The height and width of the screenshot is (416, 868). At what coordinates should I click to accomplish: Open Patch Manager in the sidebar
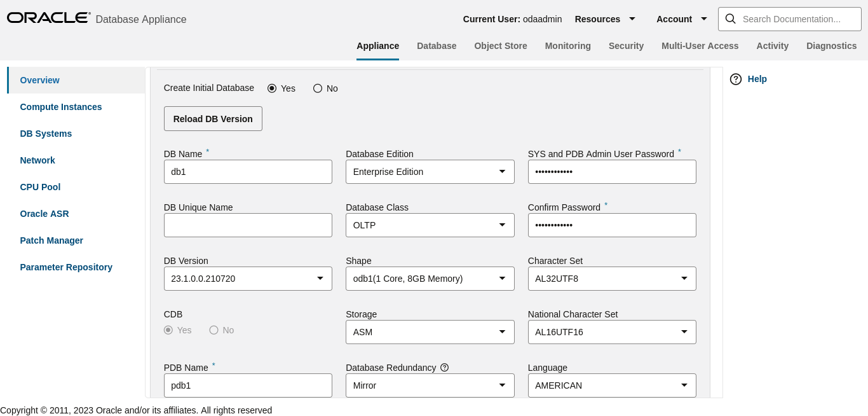coord(51,240)
